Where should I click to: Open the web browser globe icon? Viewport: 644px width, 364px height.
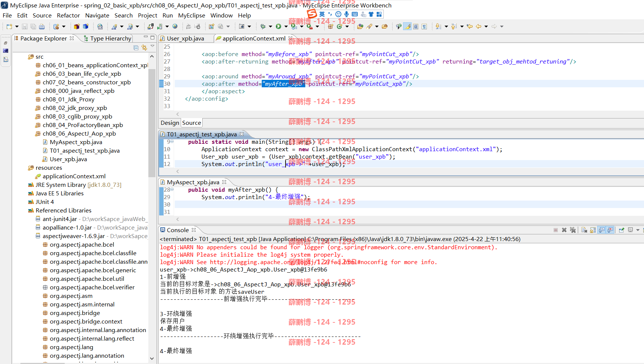(x=175, y=26)
